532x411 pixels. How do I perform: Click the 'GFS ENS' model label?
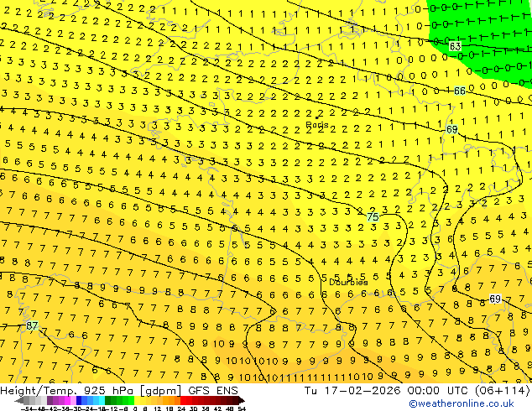pos(213,391)
